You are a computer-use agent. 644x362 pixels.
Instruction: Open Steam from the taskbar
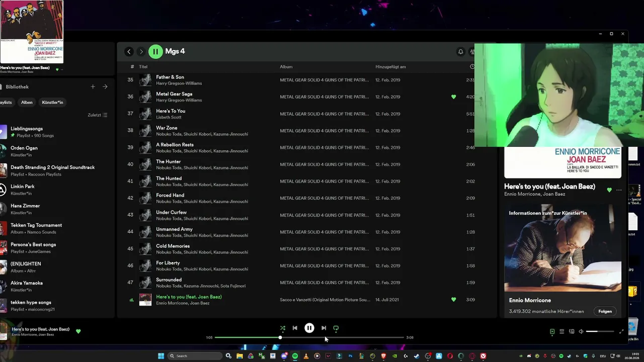417,356
